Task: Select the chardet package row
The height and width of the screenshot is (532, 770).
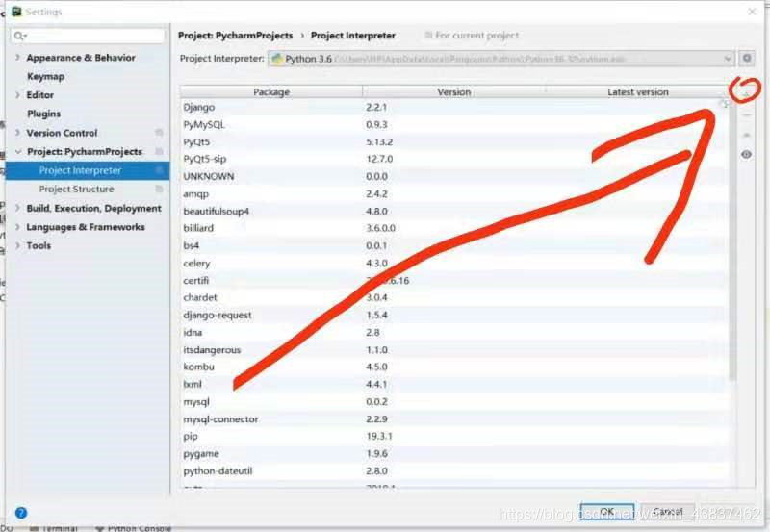Action: coord(454,297)
